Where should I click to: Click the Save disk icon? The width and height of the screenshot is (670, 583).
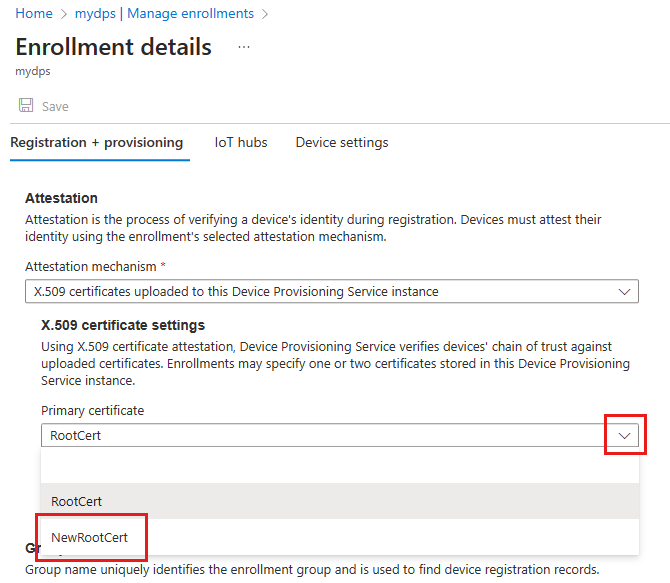(26, 105)
